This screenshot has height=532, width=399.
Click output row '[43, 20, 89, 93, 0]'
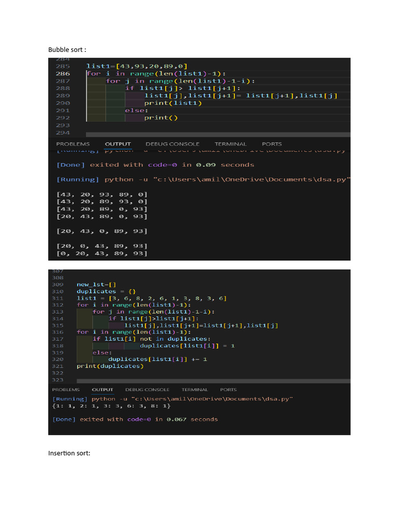click(102, 202)
